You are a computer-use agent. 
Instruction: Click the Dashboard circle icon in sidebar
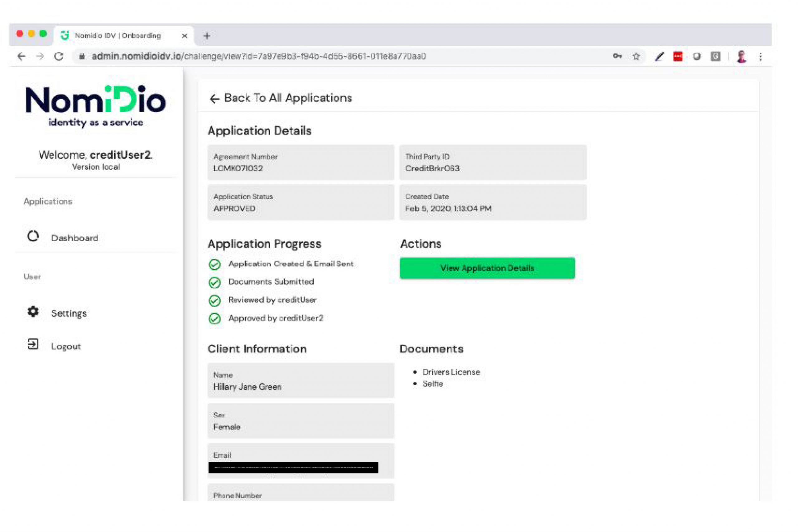click(33, 237)
